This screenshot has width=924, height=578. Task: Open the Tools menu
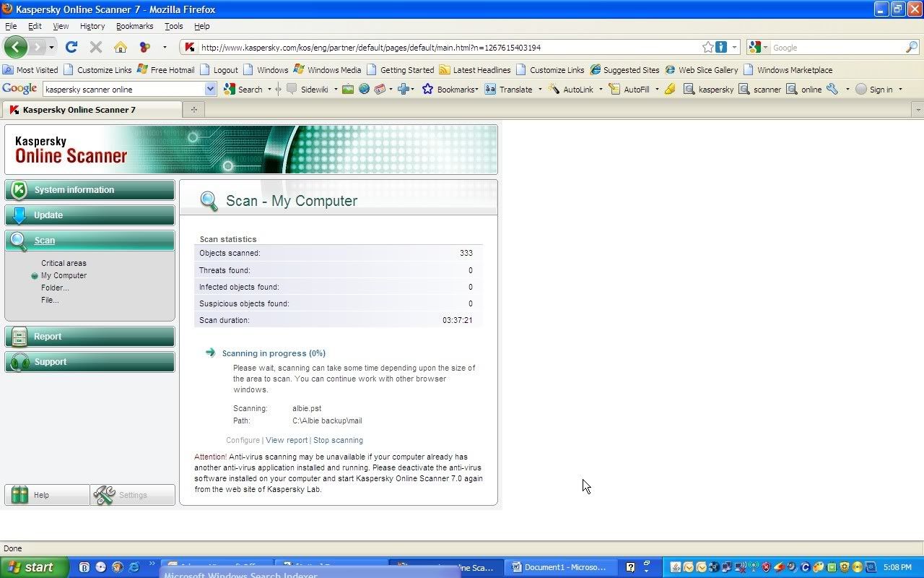[174, 26]
